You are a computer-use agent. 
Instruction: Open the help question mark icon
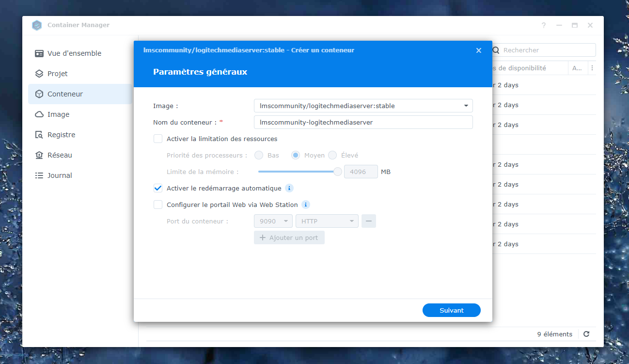[x=544, y=25]
